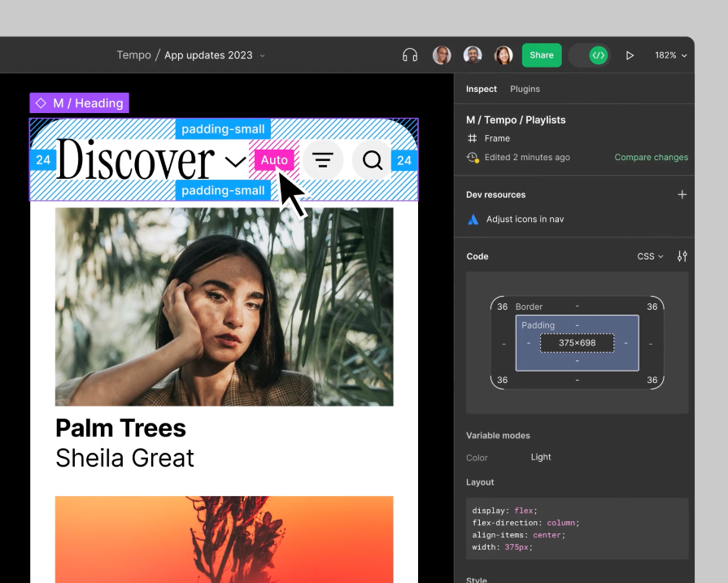Expand the Discover chevron dropdown
Screen dimensions: 728x583
[x=234, y=161]
